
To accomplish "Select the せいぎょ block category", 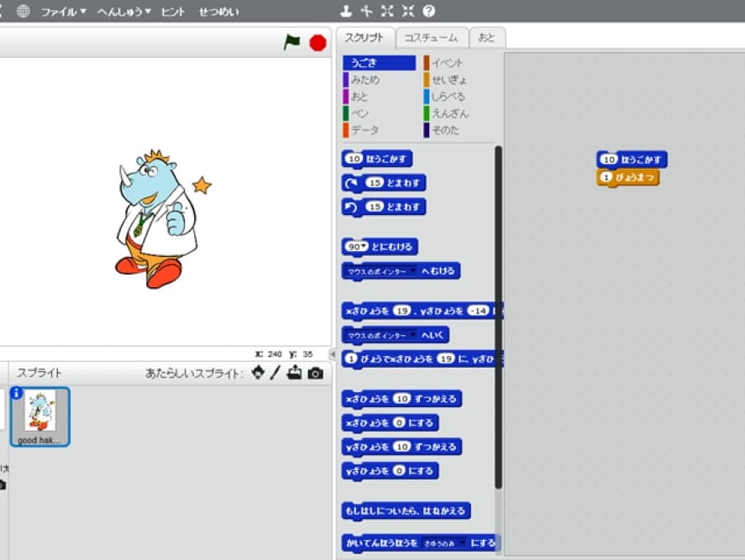I will point(450,79).
